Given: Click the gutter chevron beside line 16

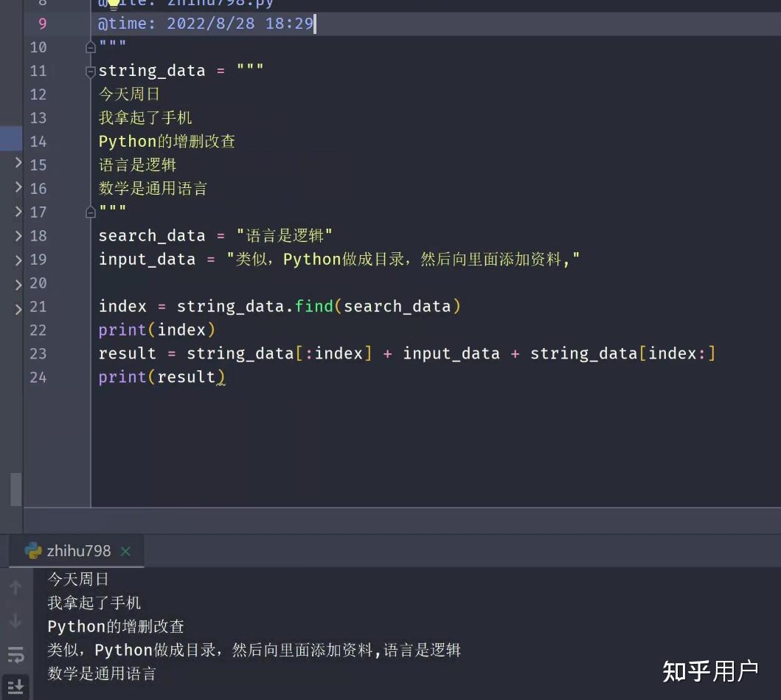Looking at the screenshot, I should (19, 188).
